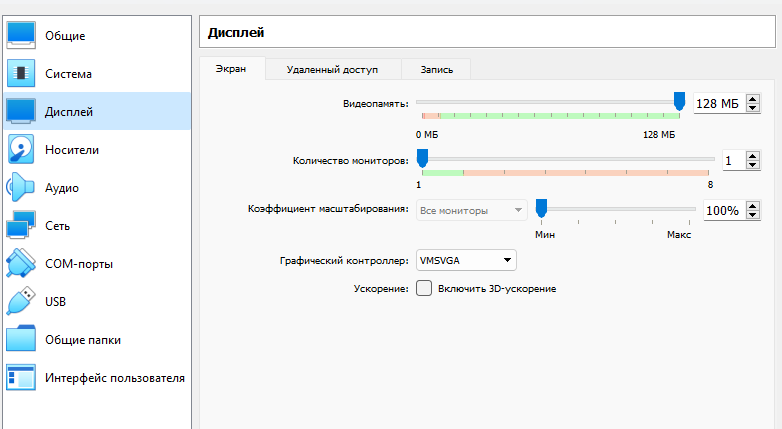Open the USB plug icon
This screenshot has height=429, width=782.
coord(21,301)
